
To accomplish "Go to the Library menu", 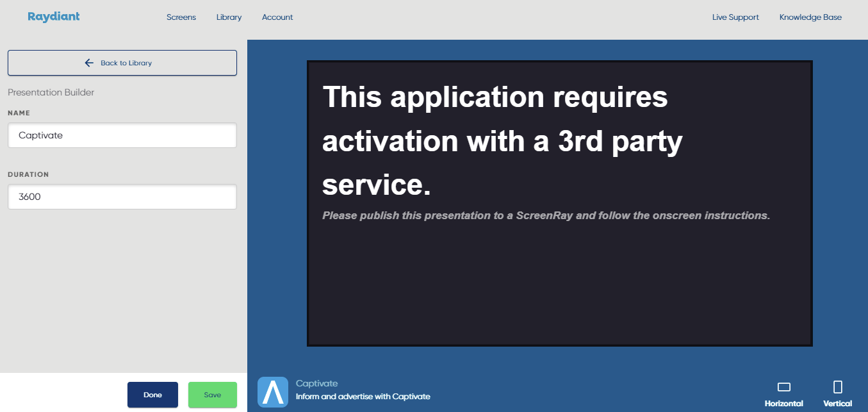I will point(229,17).
